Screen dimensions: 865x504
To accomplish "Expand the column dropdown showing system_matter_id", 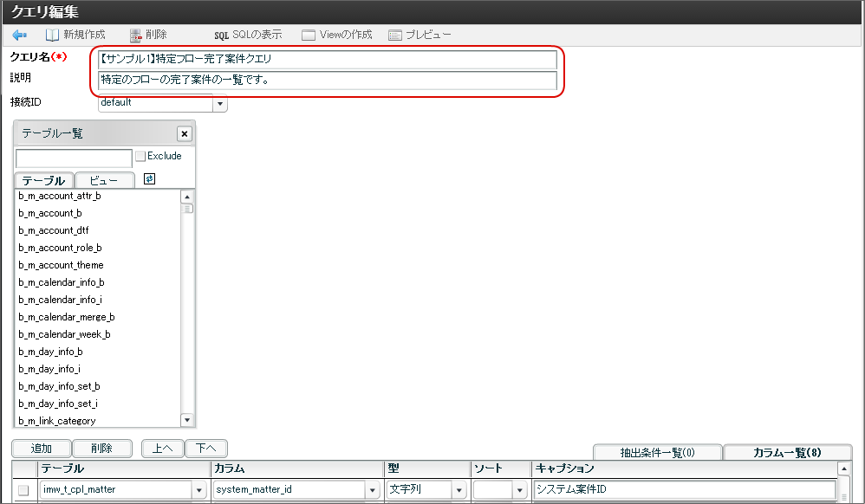I will [x=371, y=488].
